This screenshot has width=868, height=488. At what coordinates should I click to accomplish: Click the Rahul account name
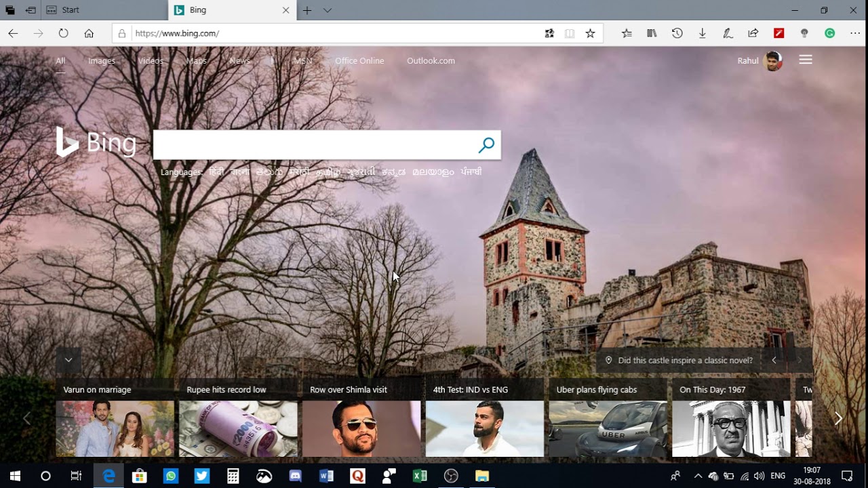click(748, 61)
